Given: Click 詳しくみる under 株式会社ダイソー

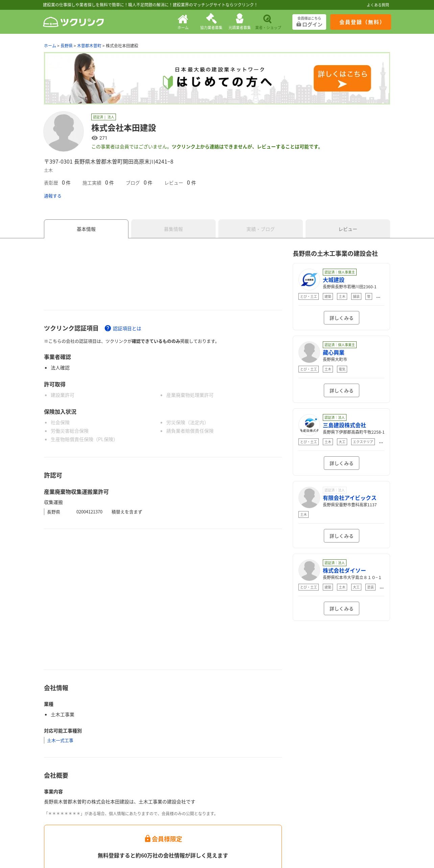Looking at the screenshot, I should pos(341,608).
